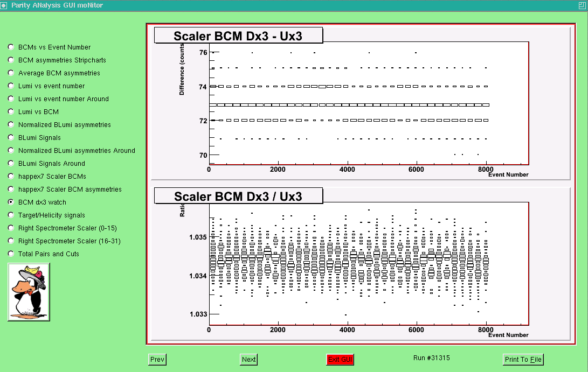Choose the BLumi Signals option
The width and height of the screenshot is (588, 372).
click(11, 137)
